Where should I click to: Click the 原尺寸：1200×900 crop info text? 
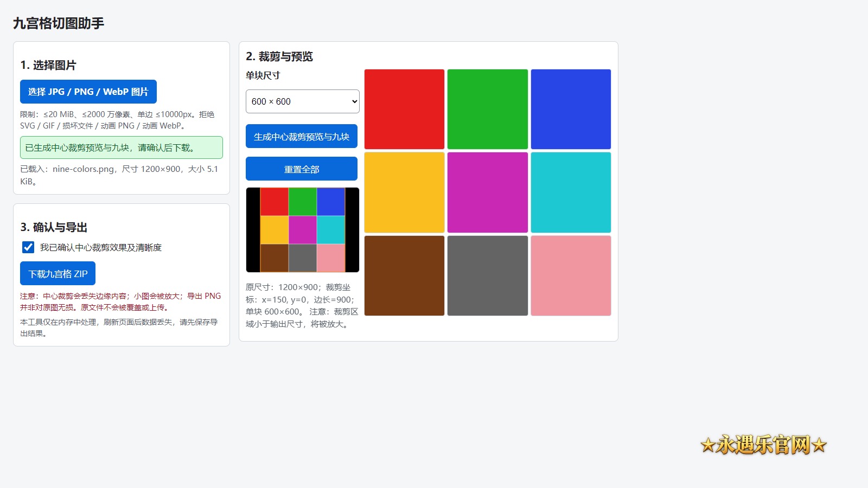(x=302, y=305)
